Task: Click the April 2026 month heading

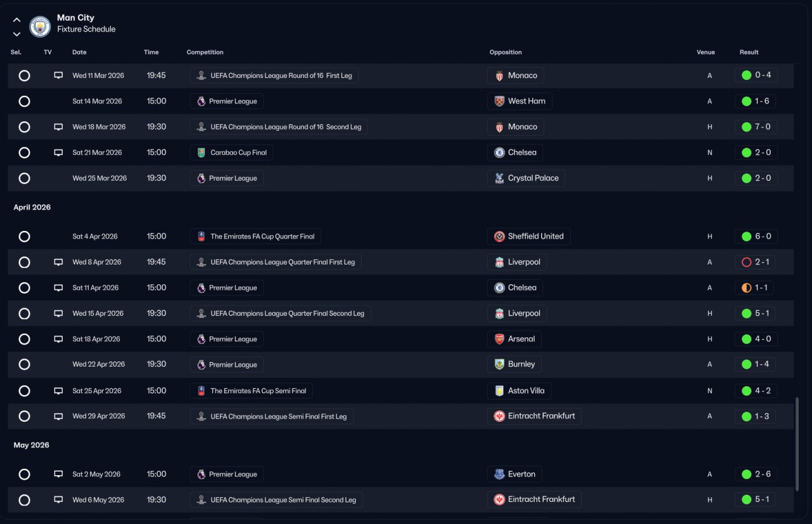Action: [32, 207]
